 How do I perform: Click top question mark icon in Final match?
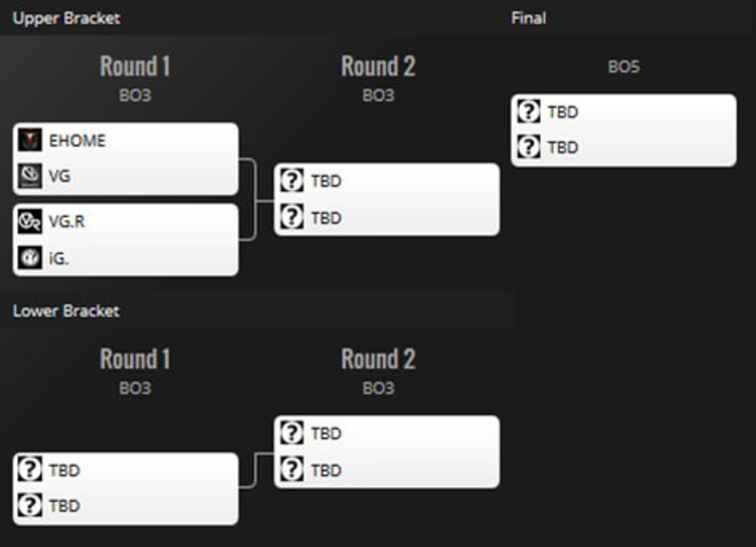tap(528, 112)
